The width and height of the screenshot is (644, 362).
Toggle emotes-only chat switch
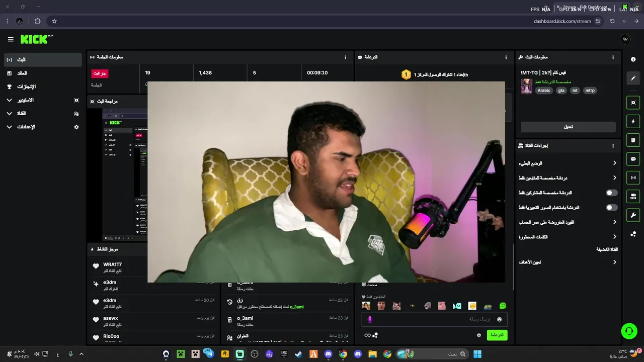point(611,207)
